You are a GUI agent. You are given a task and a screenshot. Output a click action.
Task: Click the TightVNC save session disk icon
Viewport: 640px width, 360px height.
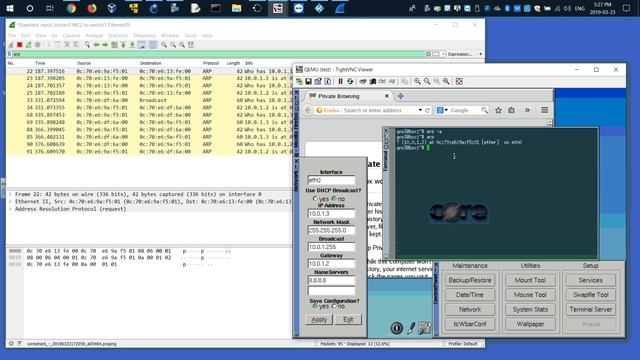coord(309,82)
